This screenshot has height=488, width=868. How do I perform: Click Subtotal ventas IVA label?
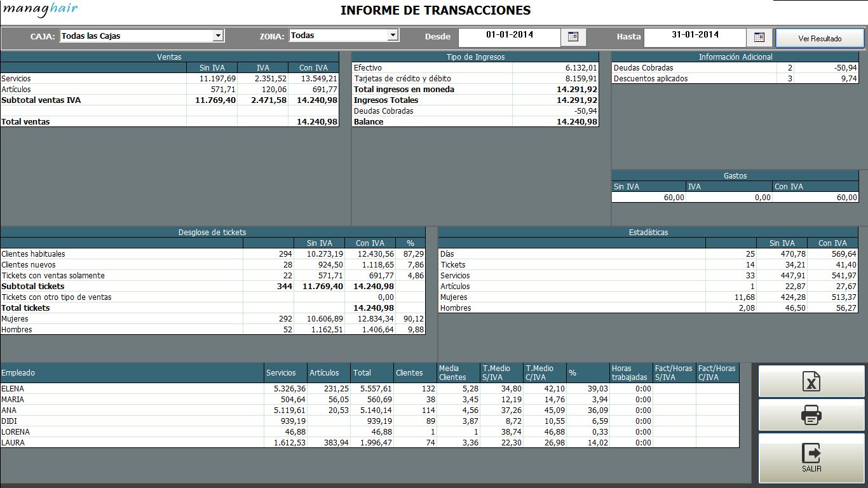coord(41,100)
